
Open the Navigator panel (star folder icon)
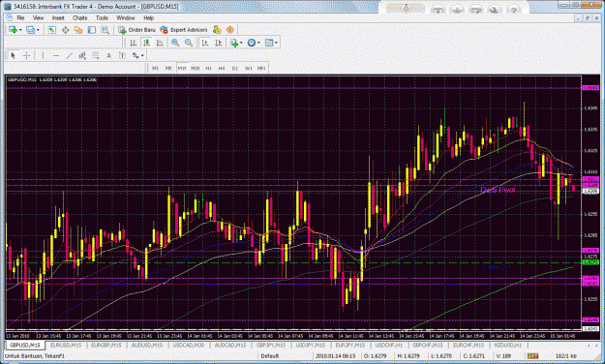pos(78,30)
